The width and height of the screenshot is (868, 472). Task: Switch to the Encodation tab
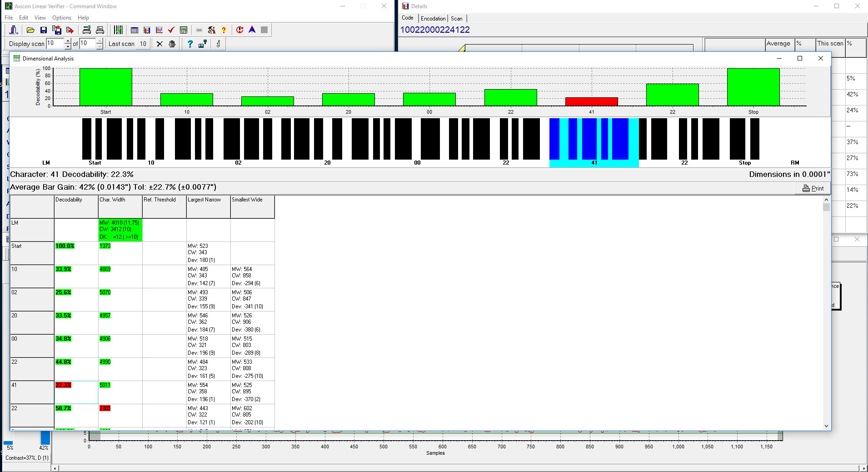click(433, 19)
